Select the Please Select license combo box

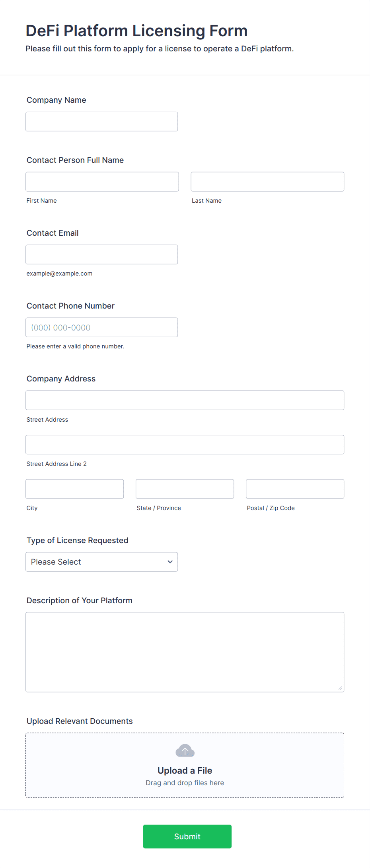[102, 562]
